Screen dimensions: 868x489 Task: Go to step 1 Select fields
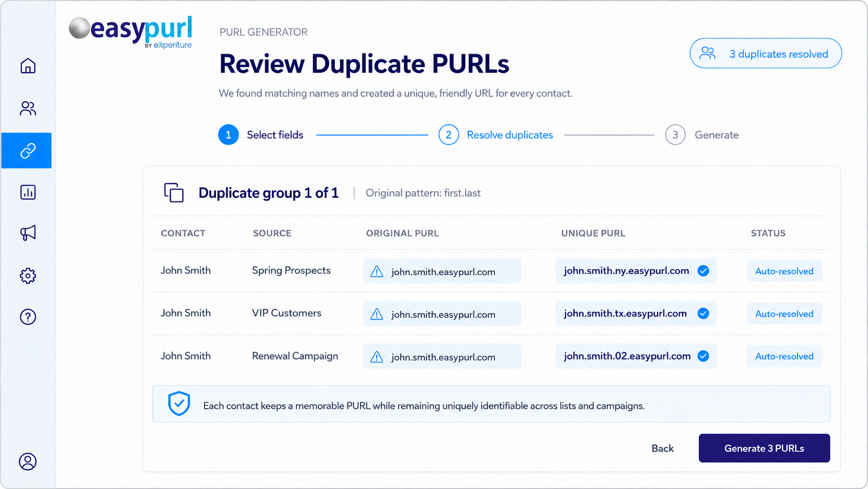(261, 135)
